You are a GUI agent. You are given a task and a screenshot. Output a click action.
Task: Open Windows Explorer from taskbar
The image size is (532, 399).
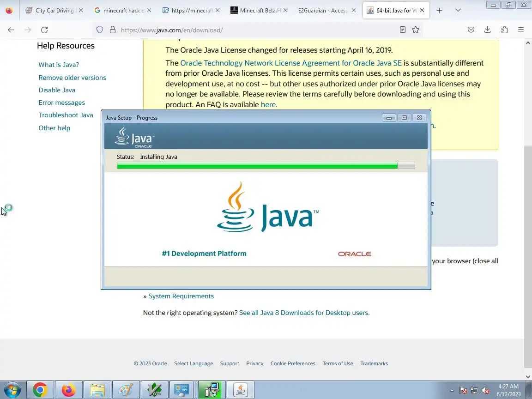(97, 390)
